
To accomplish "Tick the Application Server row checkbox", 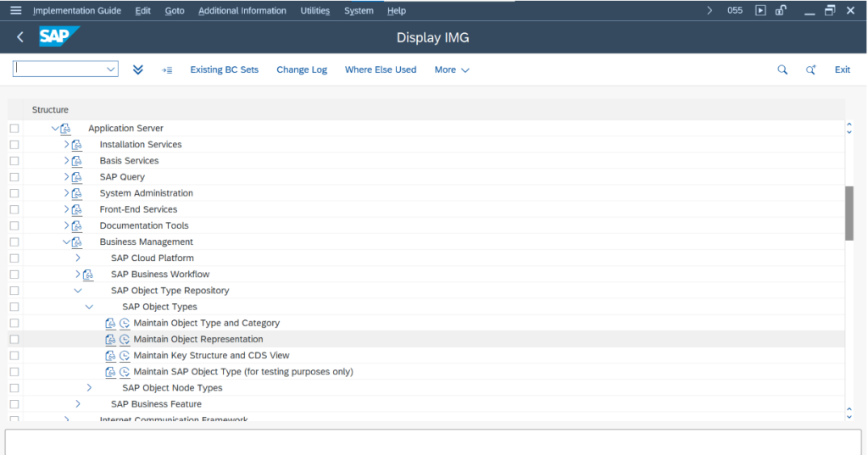I will [x=14, y=129].
